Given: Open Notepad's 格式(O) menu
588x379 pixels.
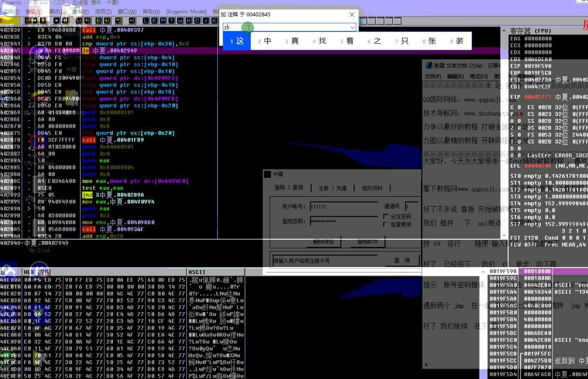Looking at the screenshot, I should click(478, 76).
